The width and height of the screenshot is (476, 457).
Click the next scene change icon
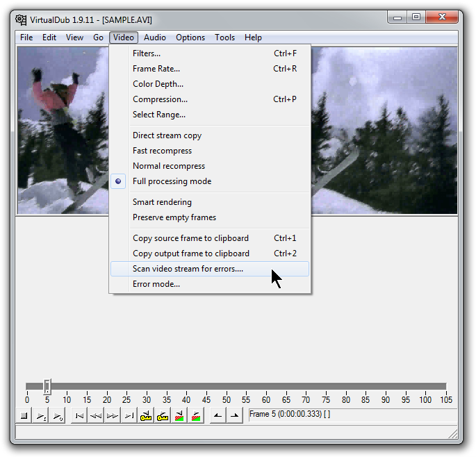point(195,416)
